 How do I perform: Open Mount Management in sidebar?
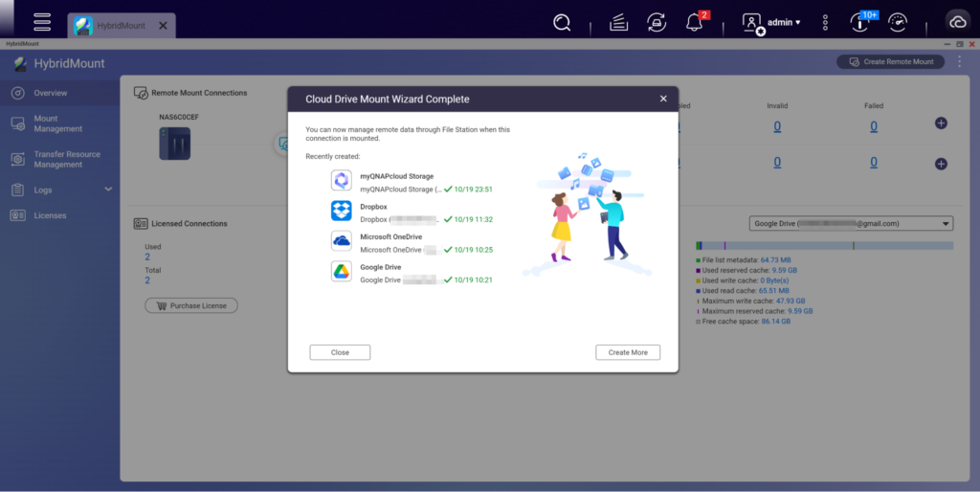58,123
